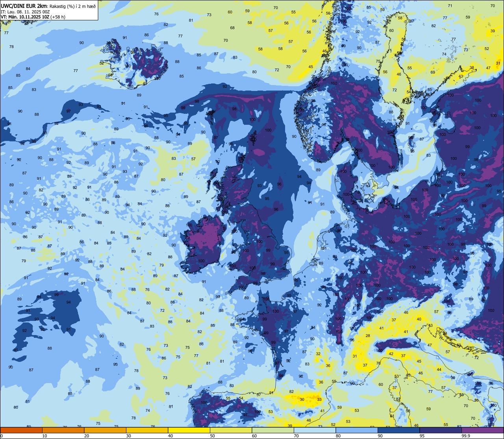The height and width of the screenshot is (439, 504).
Task: Click the humidity value "30" over northeastern Spain
Action: (x=302, y=399)
